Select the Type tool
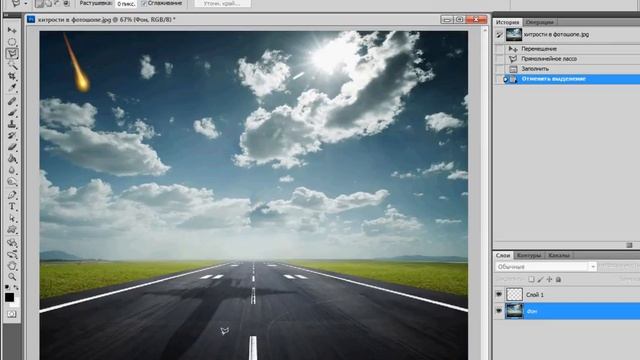This screenshot has height=360, width=640. 12,207
